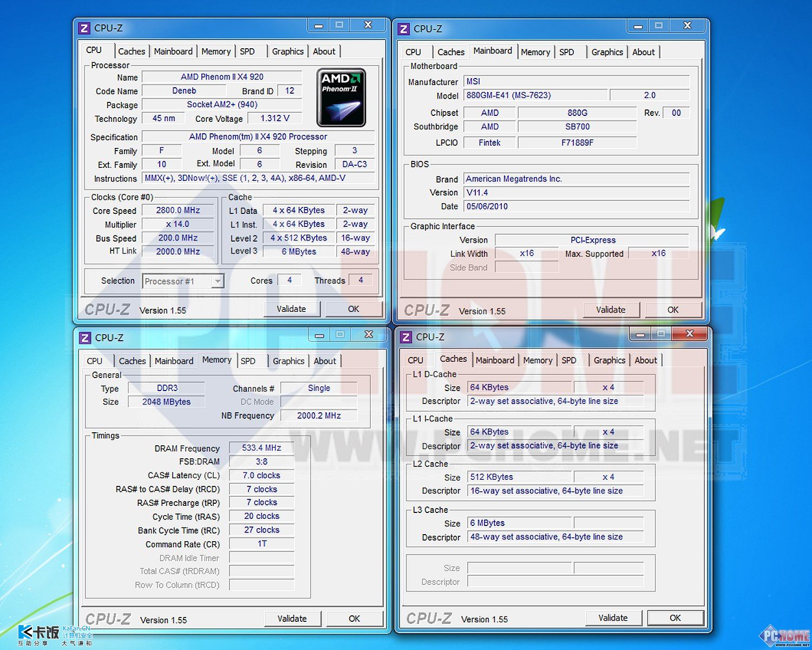This screenshot has height=650, width=812.
Task: Click the Code Name value 'Deneb'
Action: (184, 91)
